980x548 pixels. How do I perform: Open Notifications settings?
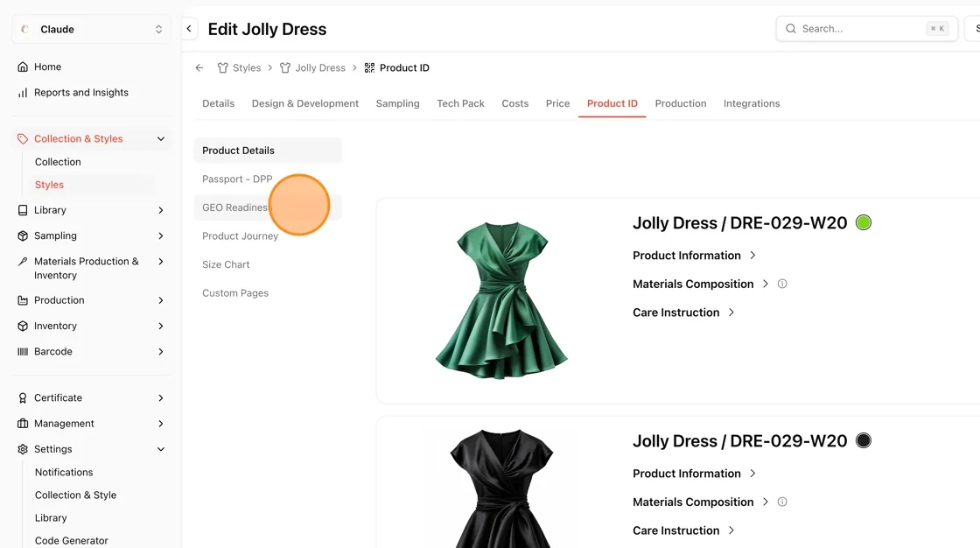64,473
